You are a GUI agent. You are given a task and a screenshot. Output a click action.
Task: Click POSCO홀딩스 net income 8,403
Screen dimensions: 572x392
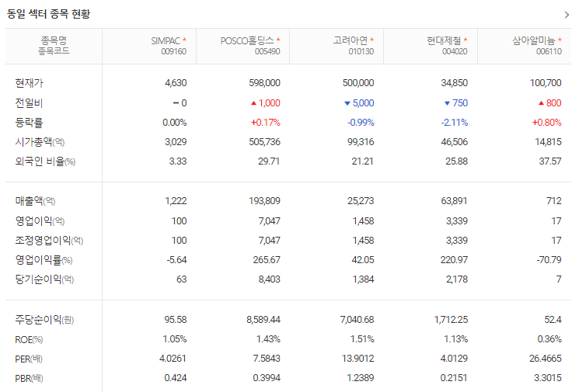(x=269, y=279)
